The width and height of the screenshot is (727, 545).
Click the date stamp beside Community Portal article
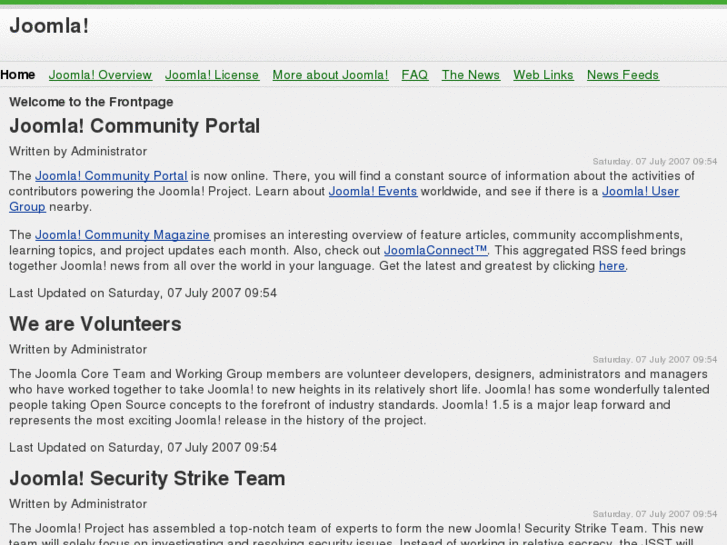click(655, 161)
